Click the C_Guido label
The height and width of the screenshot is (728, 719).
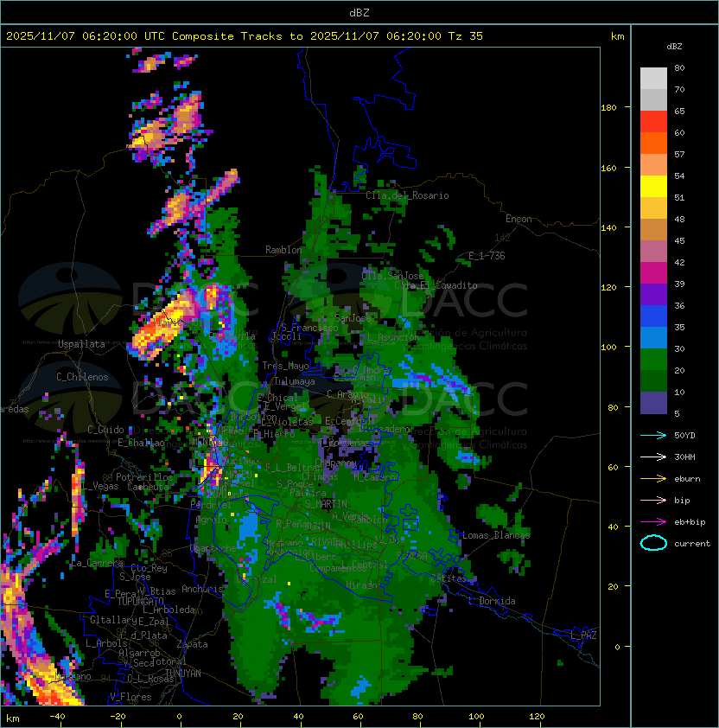[x=105, y=430]
